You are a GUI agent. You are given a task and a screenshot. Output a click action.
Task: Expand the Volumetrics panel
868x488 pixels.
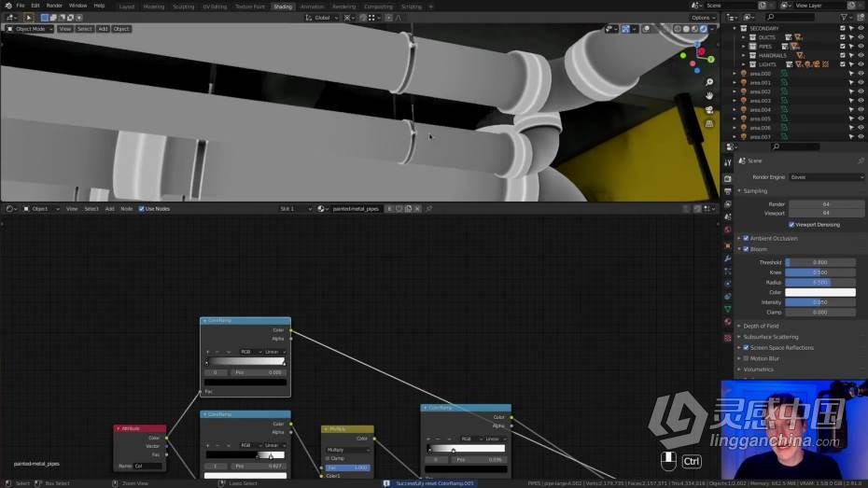(x=758, y=369)
